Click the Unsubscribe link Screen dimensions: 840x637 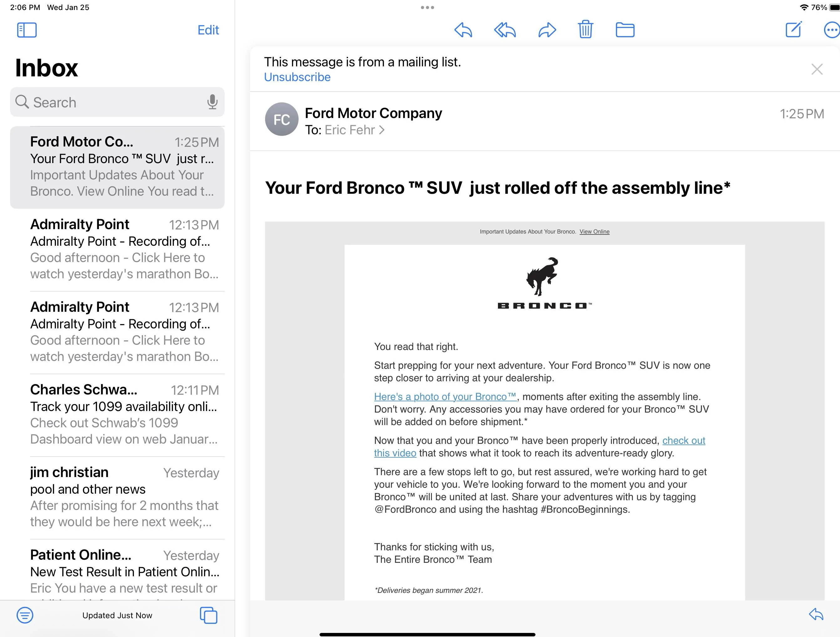[x=297, y=77]
